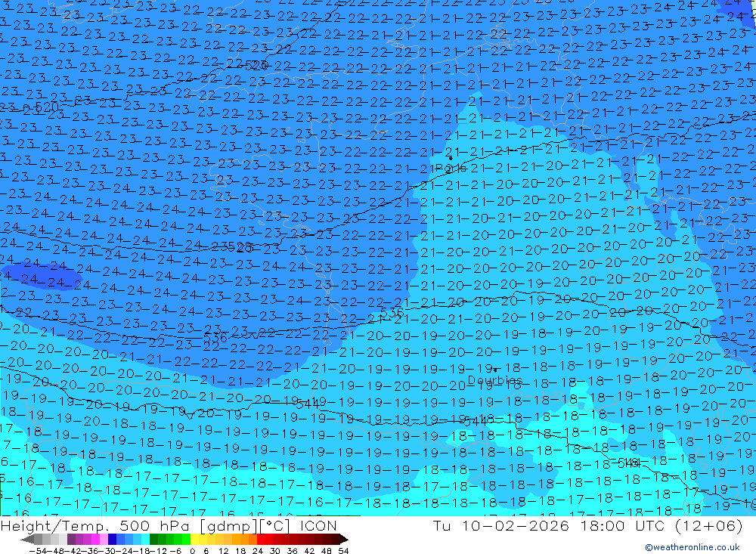This screenshot has height=554, width=756.
Task: Click the gray left arrow of color scale
Action: [27, 539]
